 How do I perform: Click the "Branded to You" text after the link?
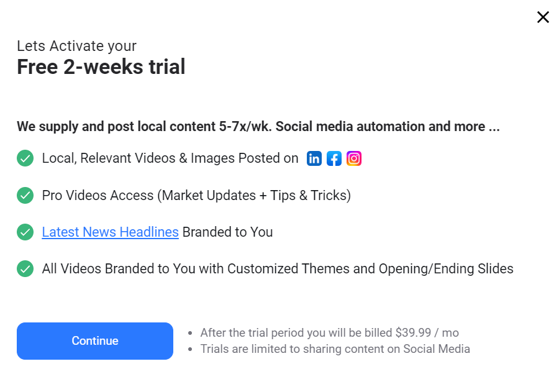pyautogui.click(x=227, y=232)
